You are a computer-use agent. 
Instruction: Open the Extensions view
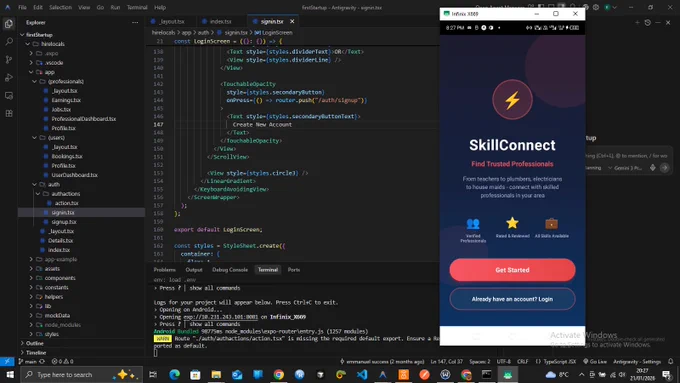pyautogui.click(x=9, y=114)
